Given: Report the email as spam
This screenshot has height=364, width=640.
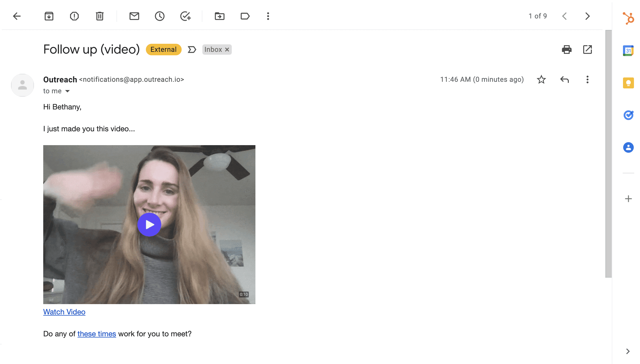Looking at the screenshot, I should 74,16.
